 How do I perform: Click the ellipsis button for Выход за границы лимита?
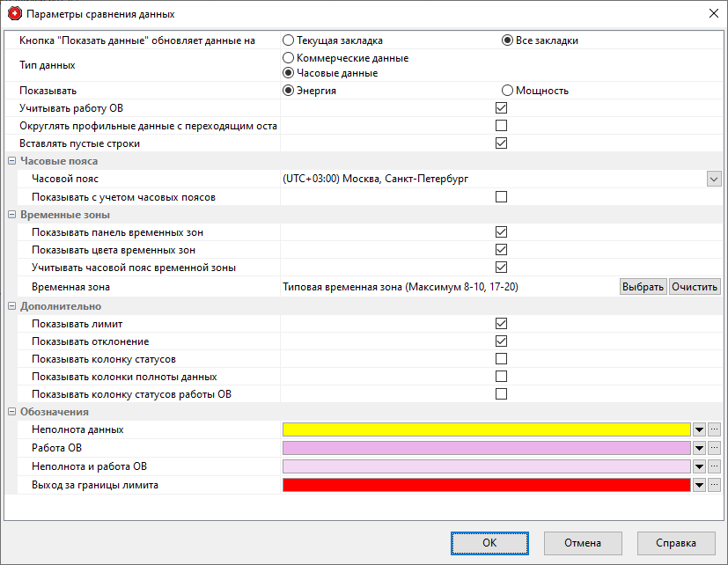(714, 484)
